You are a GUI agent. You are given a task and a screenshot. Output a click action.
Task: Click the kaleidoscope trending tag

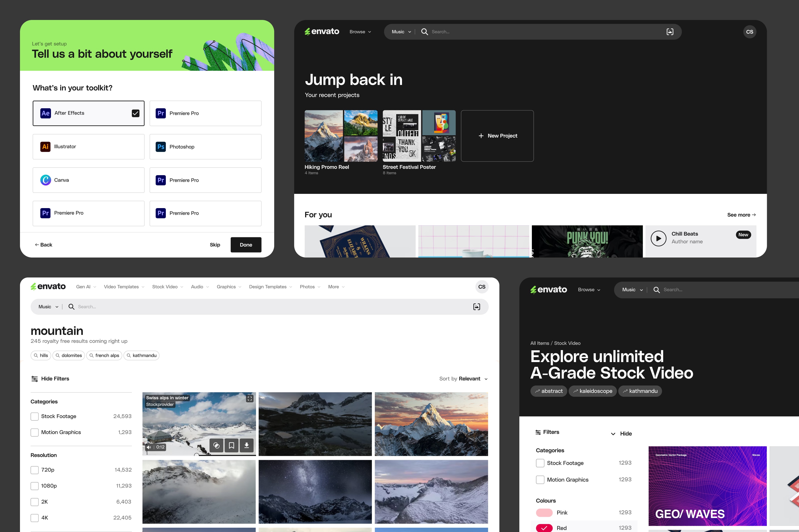(x=592, y=391)
